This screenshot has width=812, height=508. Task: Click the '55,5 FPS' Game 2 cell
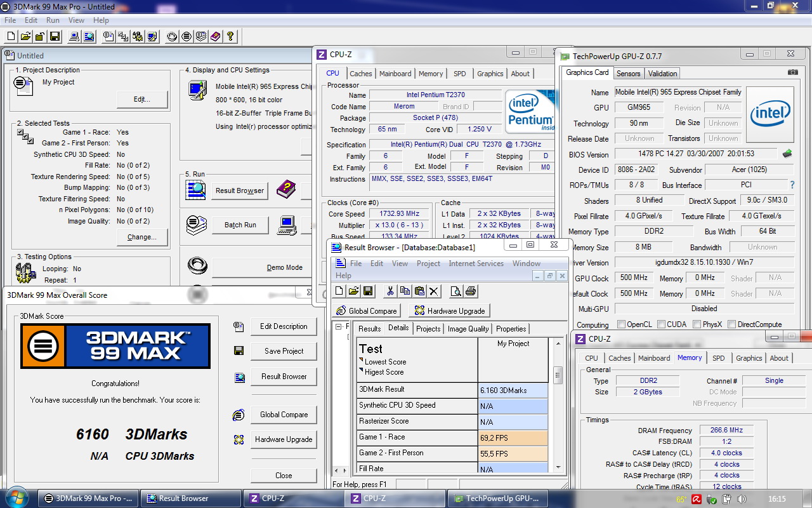point(513,454)
